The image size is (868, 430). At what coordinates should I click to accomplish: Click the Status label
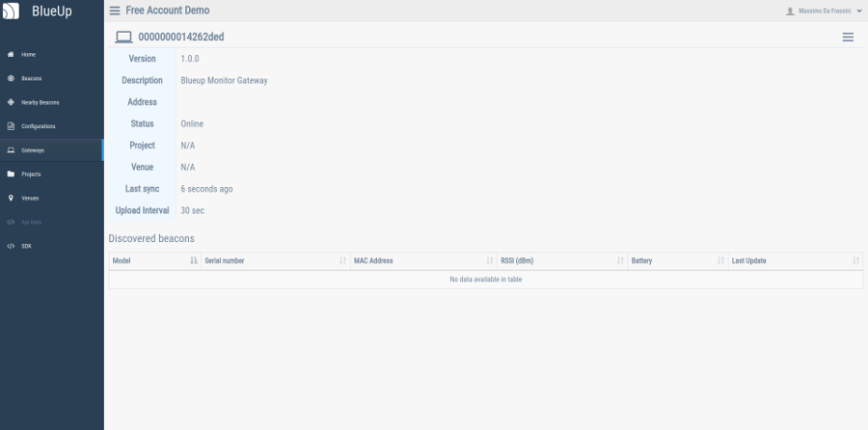[x=143, y=124]
